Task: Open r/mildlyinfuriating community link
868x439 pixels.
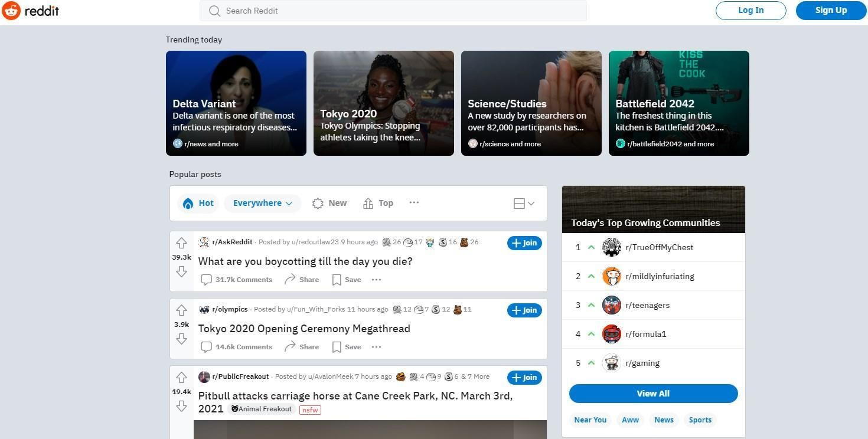Action: coord(660,276)
